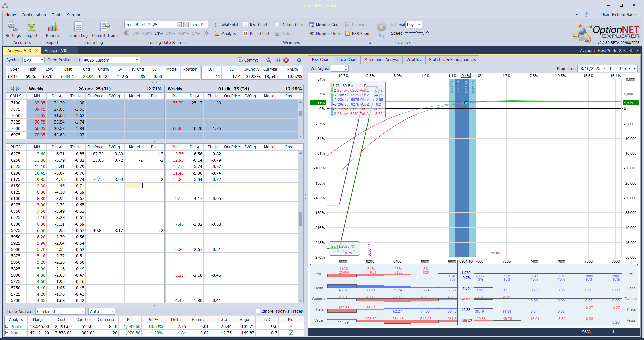This screenshot has width=644, height=340.
Task: Switch to the Price Chart tab in chart panel
Action: [x=347, y=60]
